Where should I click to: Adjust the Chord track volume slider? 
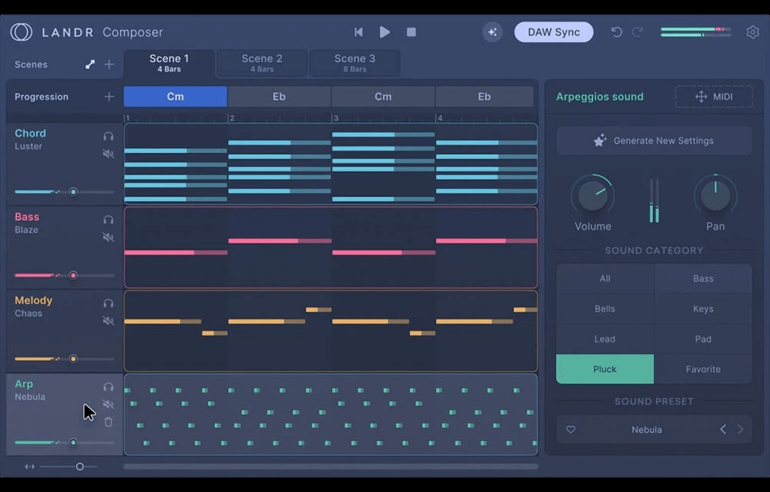pos(73,192)
